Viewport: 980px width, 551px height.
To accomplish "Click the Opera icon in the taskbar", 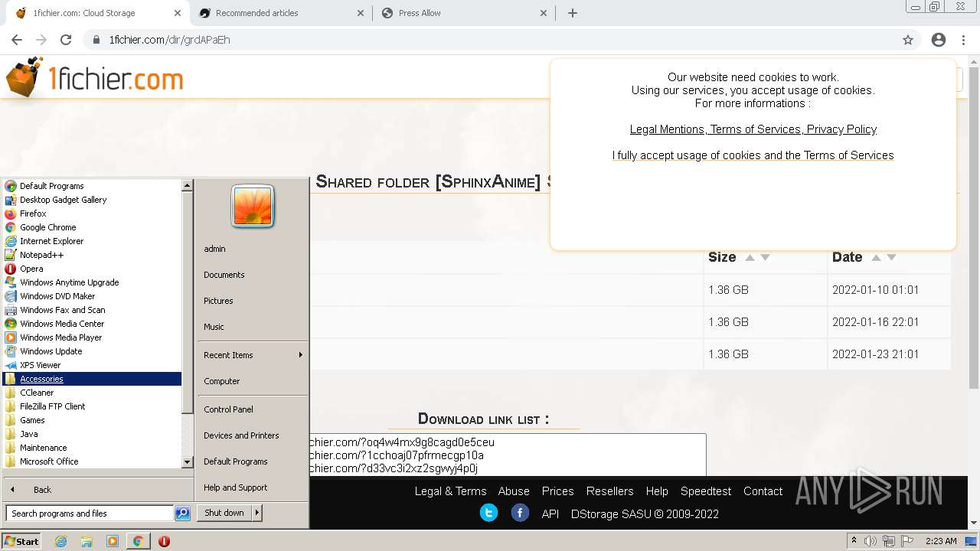I will (x=164, y=541).
